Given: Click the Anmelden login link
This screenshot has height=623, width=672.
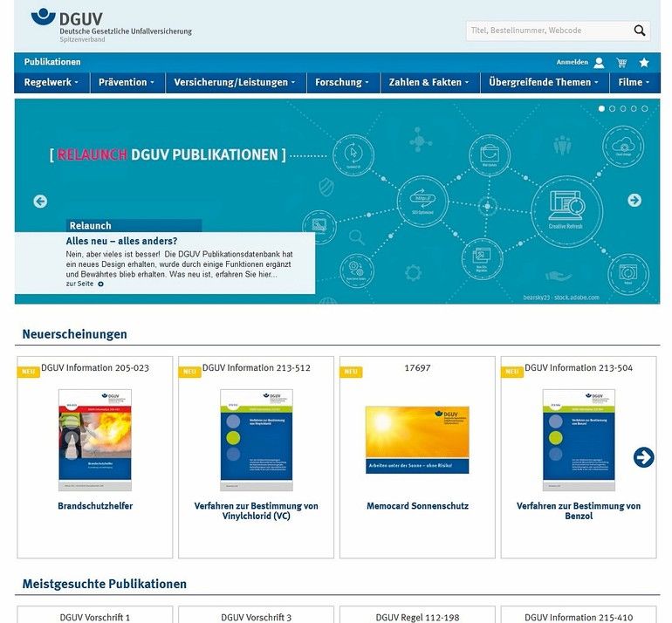Looking at the screenshot, I should coord(573,62).
